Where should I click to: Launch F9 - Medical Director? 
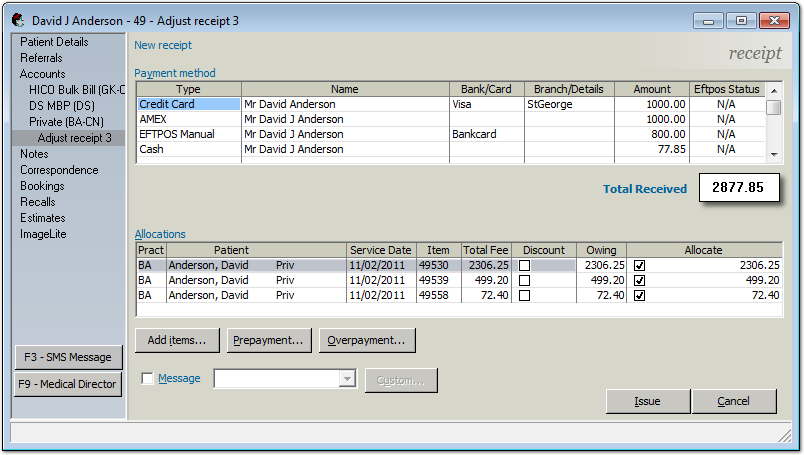tap(68, 384)
